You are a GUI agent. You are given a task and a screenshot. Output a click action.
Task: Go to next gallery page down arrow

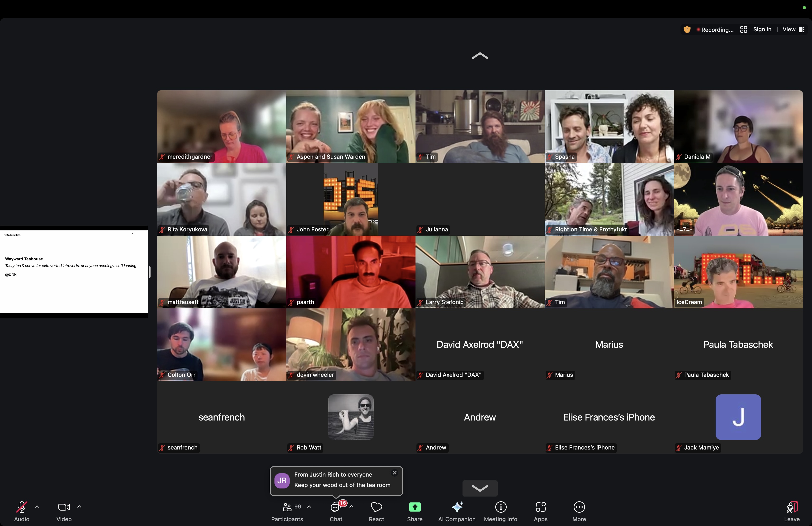pos(480,488)
